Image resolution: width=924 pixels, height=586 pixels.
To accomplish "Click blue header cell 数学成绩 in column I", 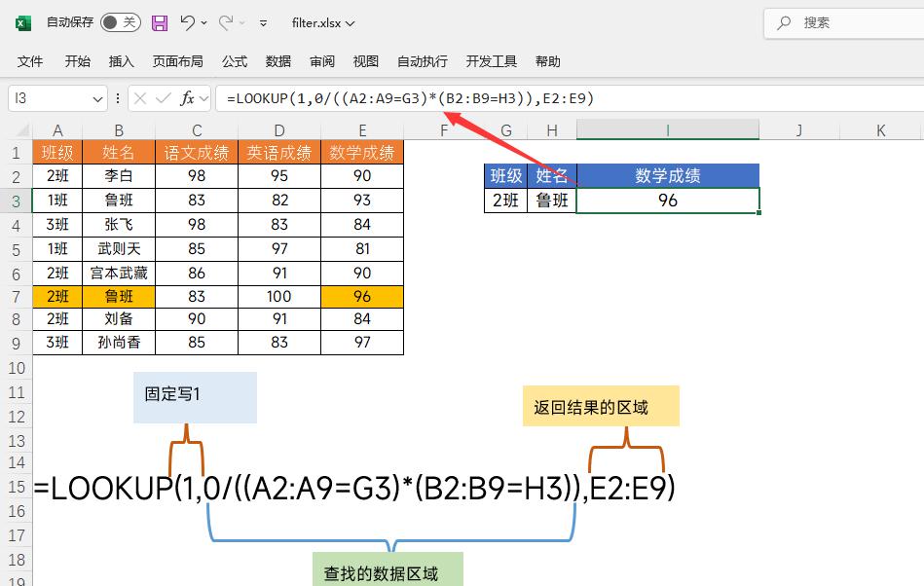I will pos(668,175).
